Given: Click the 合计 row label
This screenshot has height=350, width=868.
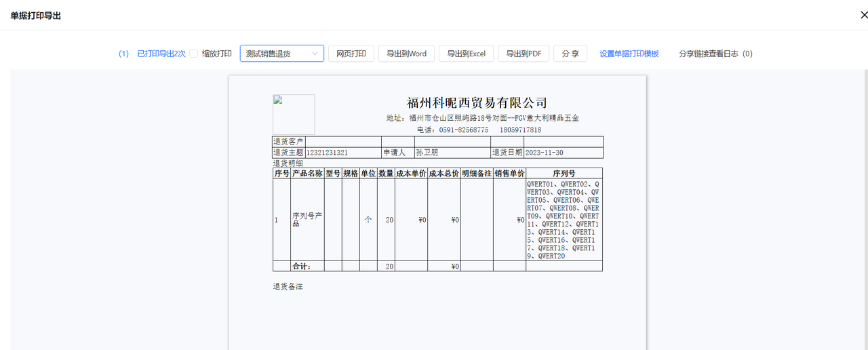Looking at the screenshot, I should coord(302,267).
